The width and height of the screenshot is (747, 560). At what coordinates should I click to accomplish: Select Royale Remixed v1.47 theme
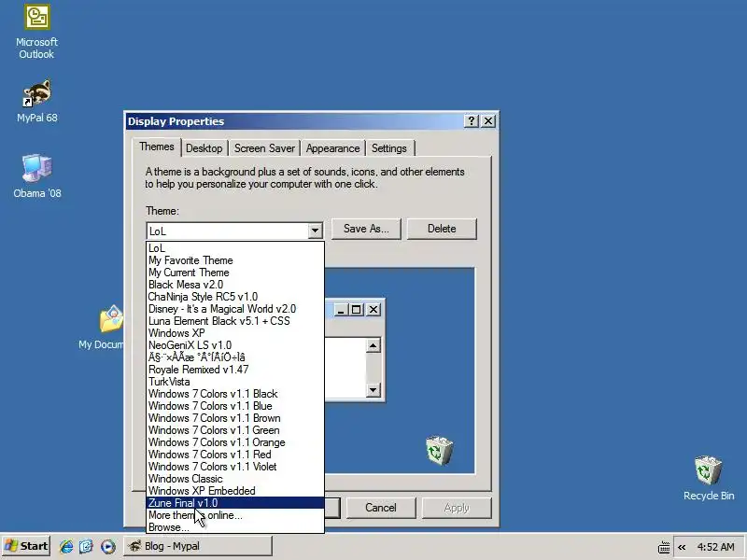tap(235, 370)
